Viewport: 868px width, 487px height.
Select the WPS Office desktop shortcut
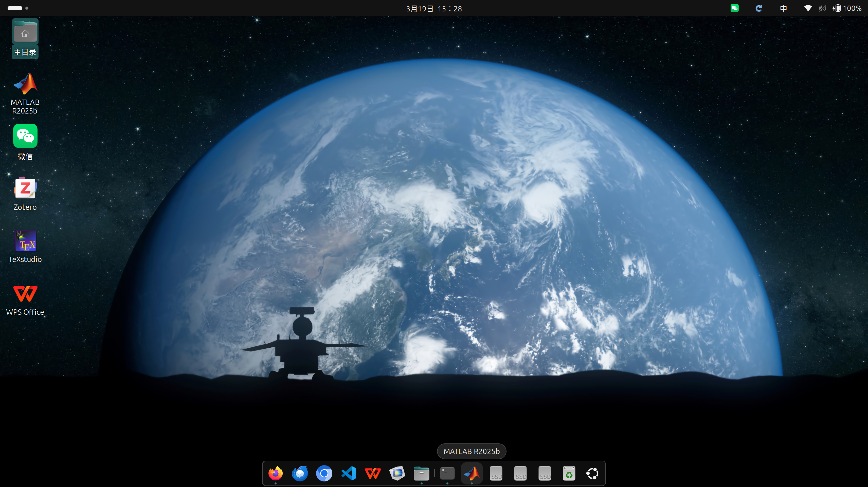(25, 300)
